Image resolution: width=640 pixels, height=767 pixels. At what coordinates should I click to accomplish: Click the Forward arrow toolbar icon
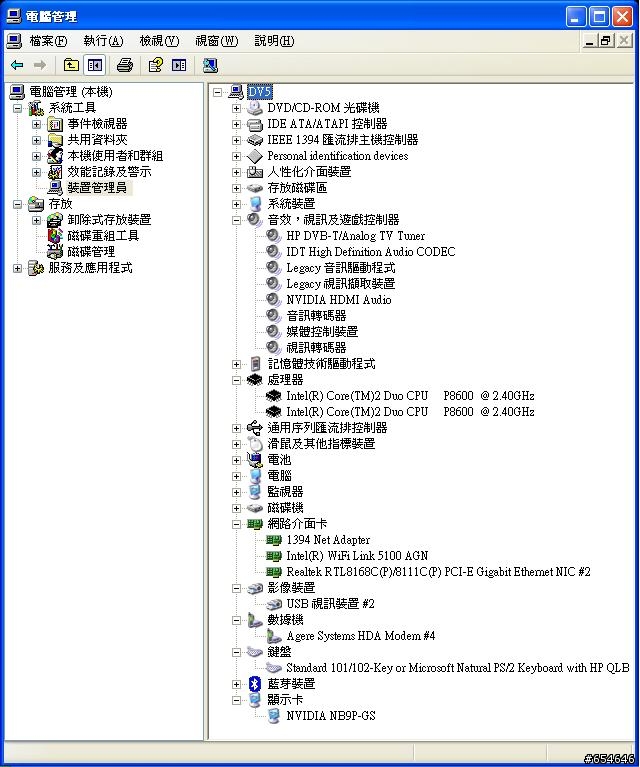point(40,65)
